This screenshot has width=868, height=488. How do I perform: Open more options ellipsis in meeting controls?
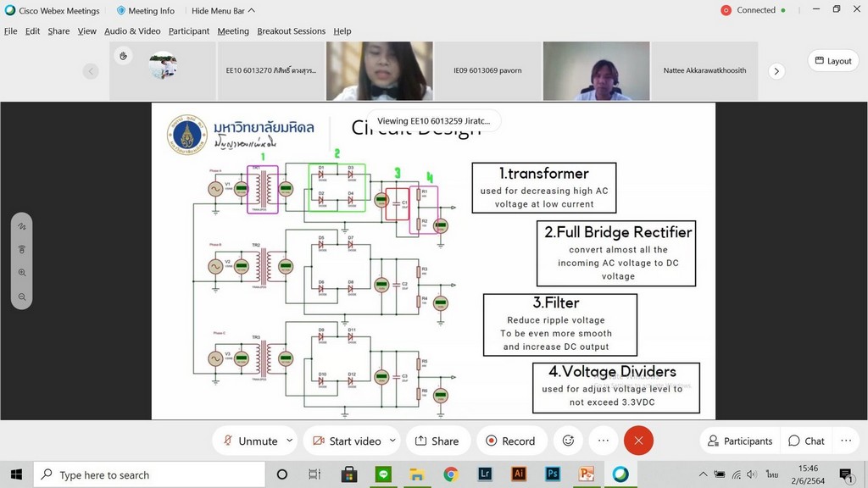coord(603,441)
